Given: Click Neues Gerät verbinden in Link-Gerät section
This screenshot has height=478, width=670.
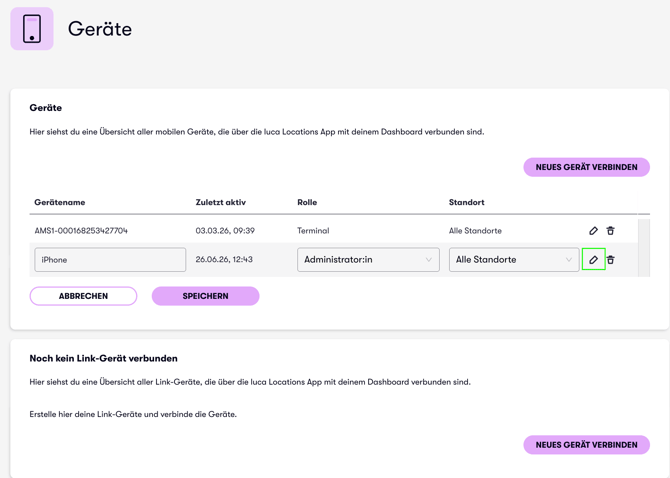Looking at the screenshot, I should pos(586,445).
